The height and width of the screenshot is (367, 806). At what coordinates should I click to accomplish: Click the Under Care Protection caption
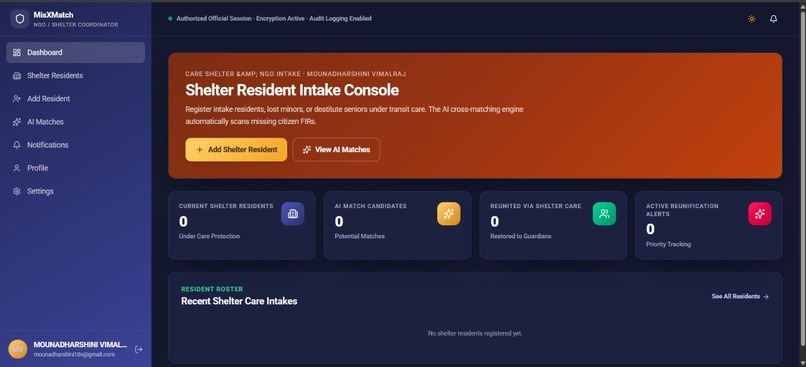209,236
